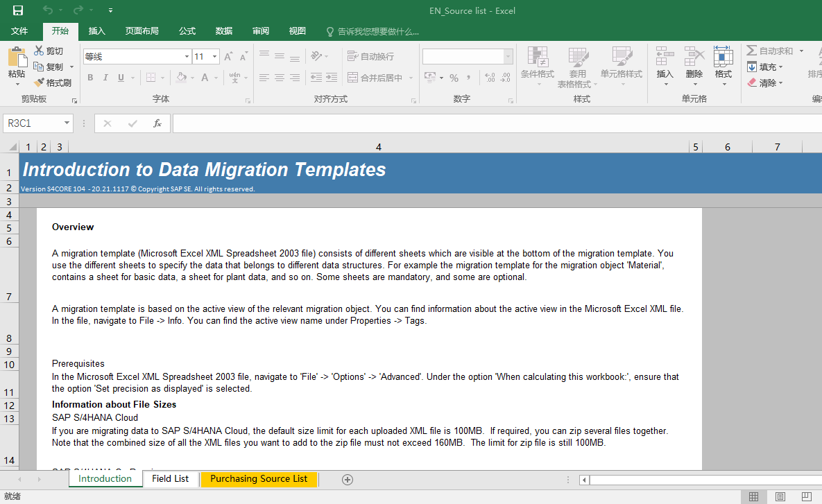
Task: Click 自动求和 AutoSum
Action: 769,51
